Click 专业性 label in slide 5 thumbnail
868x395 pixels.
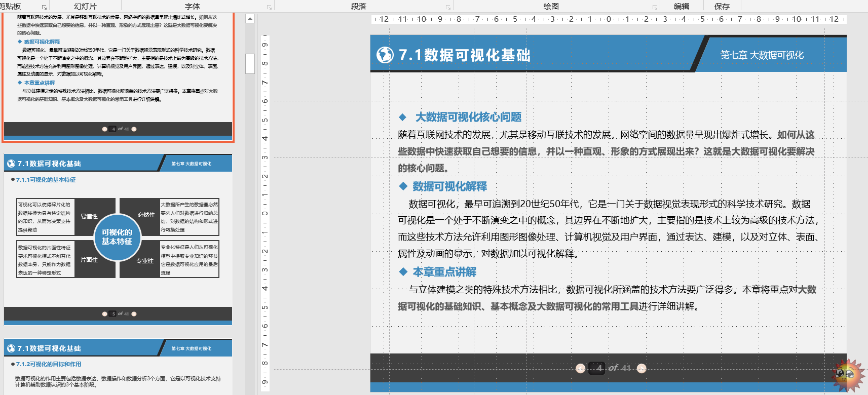click(x=145, y=261)
